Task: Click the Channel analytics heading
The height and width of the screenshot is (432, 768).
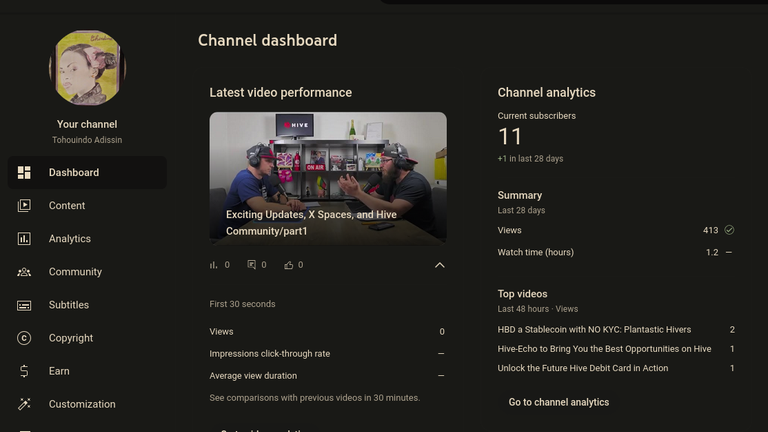Action: click(547, 93)
